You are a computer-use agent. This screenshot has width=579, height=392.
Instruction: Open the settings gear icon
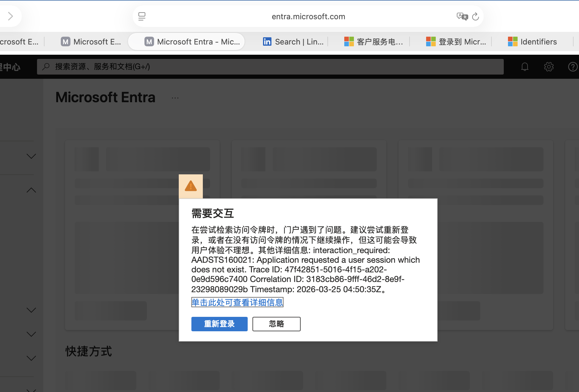549,67
